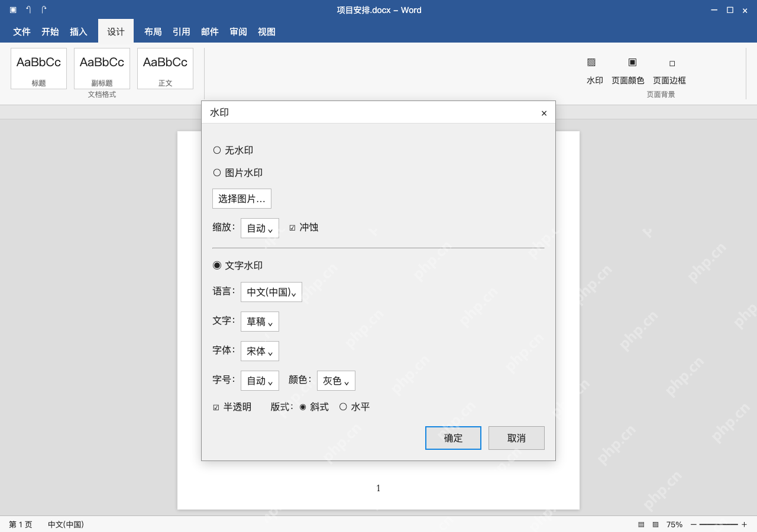The image size is (757, 532).
Task: Click the 选择图片… button
Action: point(242,199)
